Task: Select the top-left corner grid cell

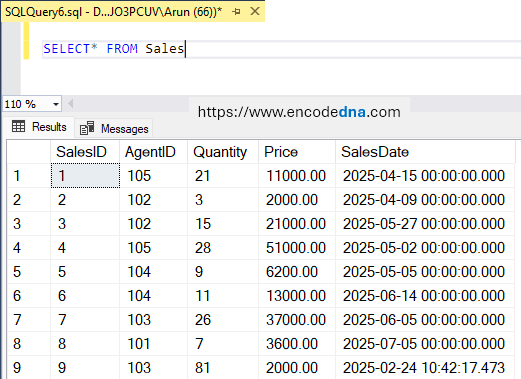Action: [x=29, y=152]
